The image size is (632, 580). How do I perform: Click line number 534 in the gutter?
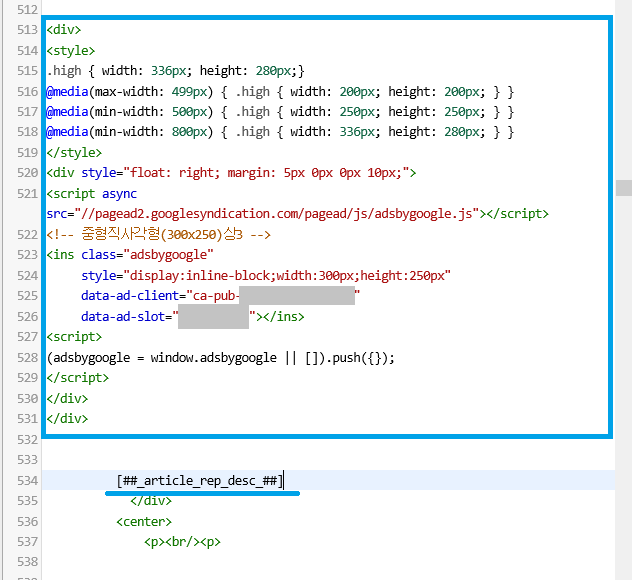tap(27, 480)
